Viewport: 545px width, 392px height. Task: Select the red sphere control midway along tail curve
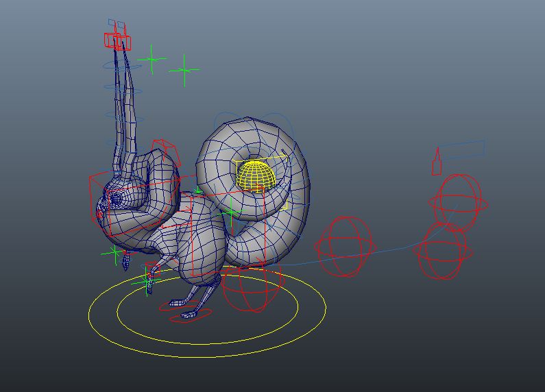[x=345, y=247]
